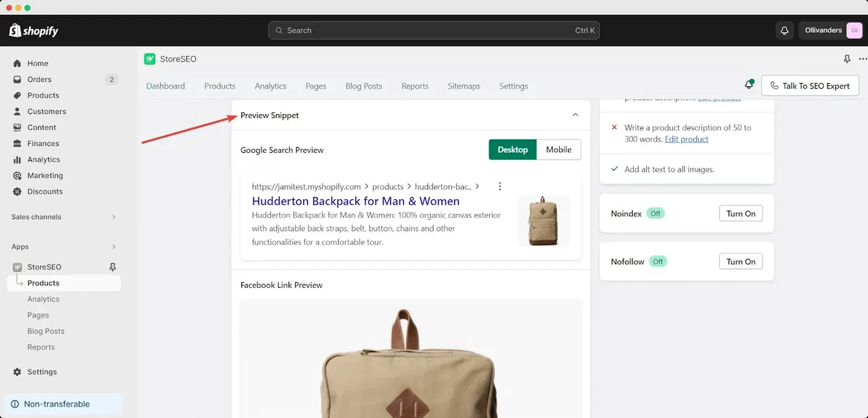Switch preview to Desktop
The width and height of the screenshot is (868, 418).
[513, 149]
